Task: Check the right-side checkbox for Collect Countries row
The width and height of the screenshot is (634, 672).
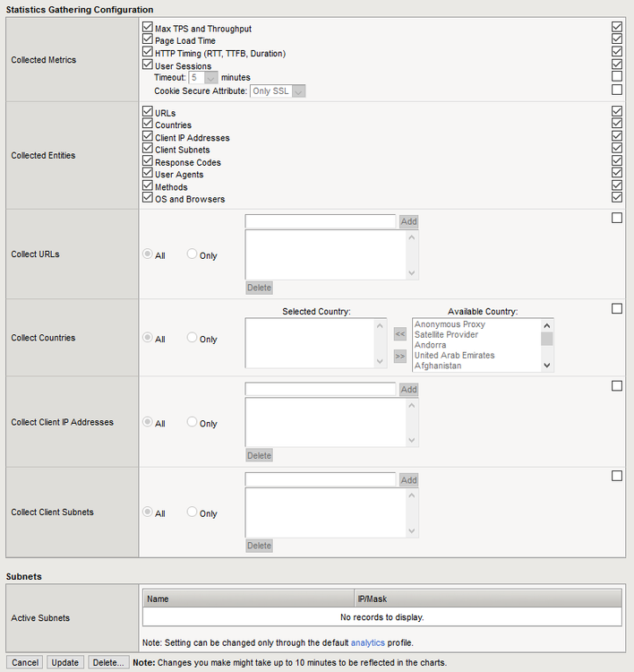Action: point(616,308)
